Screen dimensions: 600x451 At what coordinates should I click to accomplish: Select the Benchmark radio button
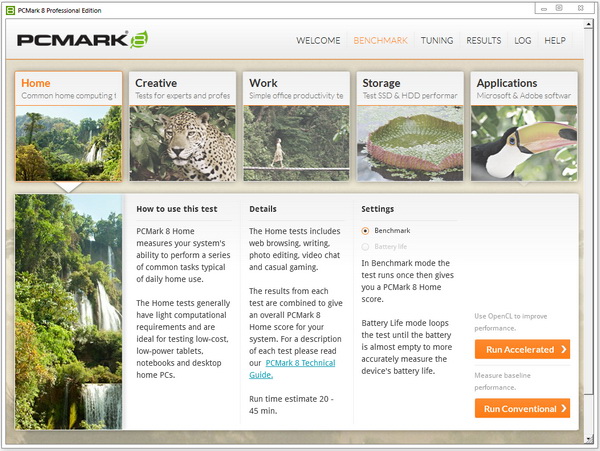pos(365,231)
